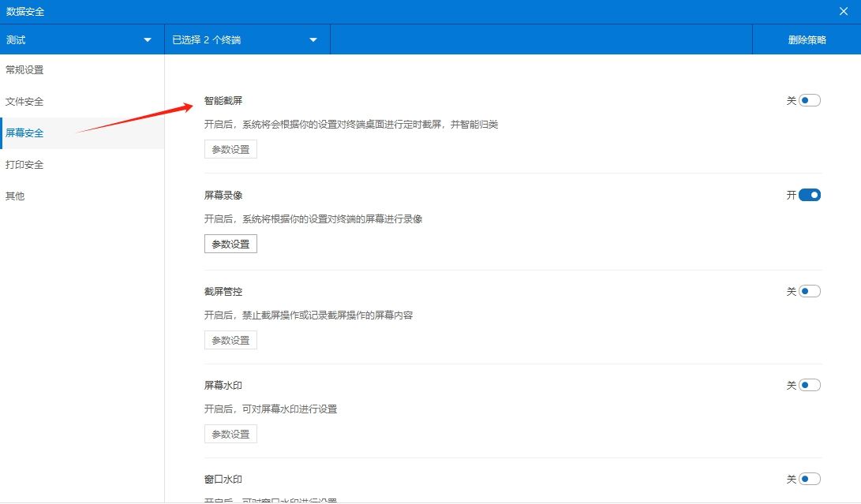Click the description mentioning 定时截屏，并智能归类
The image size is (861, 504).
tap(351, 124)
